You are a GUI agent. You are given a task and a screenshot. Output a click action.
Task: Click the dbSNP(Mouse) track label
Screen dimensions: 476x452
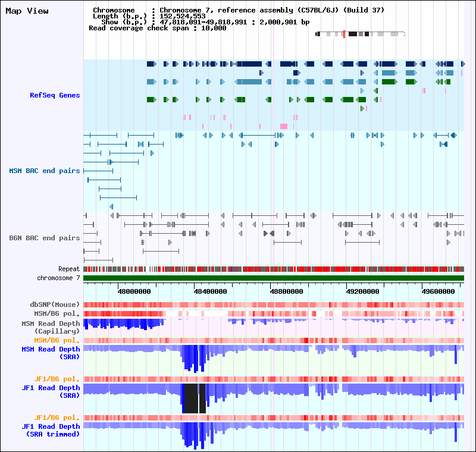tap(55, 305)
